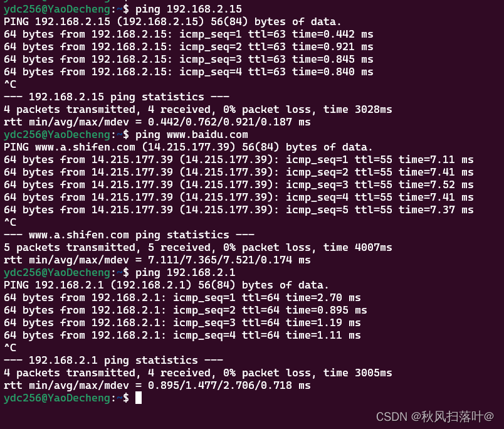This screenshot has height=429, width=504.
Task: Click the rtt line showing 0.442/0.762/0.921/0.187 ms
Action: [157, 122]
